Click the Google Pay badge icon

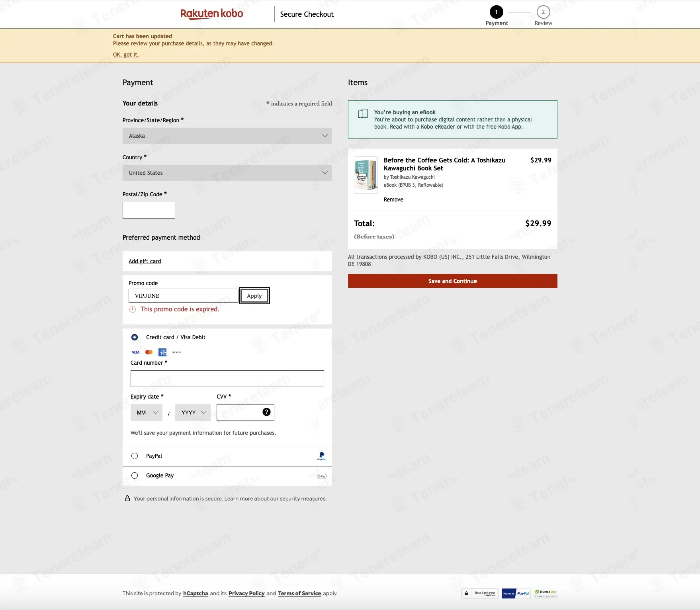pos(321,476)
